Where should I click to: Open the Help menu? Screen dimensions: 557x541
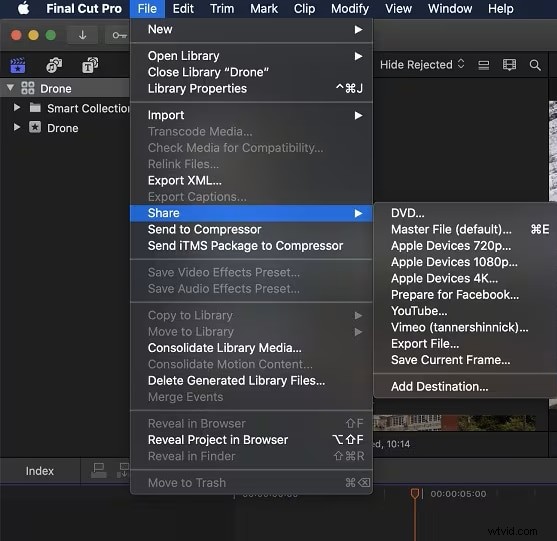(501, 9)
